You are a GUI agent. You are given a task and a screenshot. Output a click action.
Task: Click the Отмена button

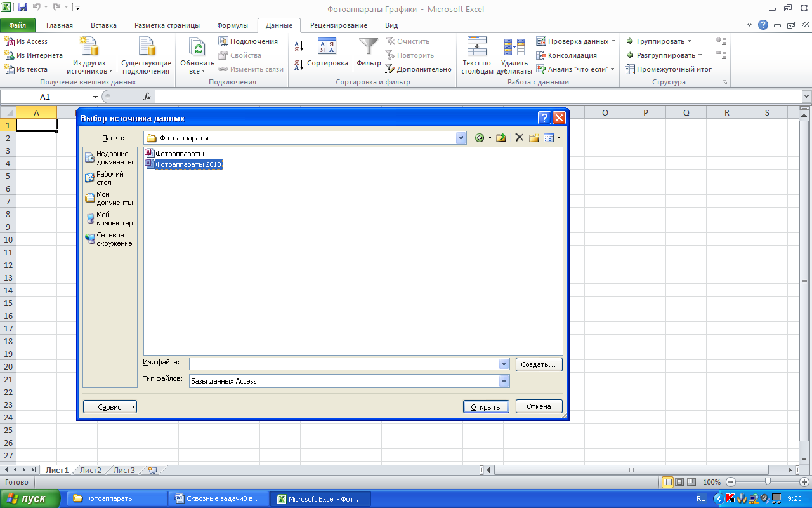click(x=539, y=406)
